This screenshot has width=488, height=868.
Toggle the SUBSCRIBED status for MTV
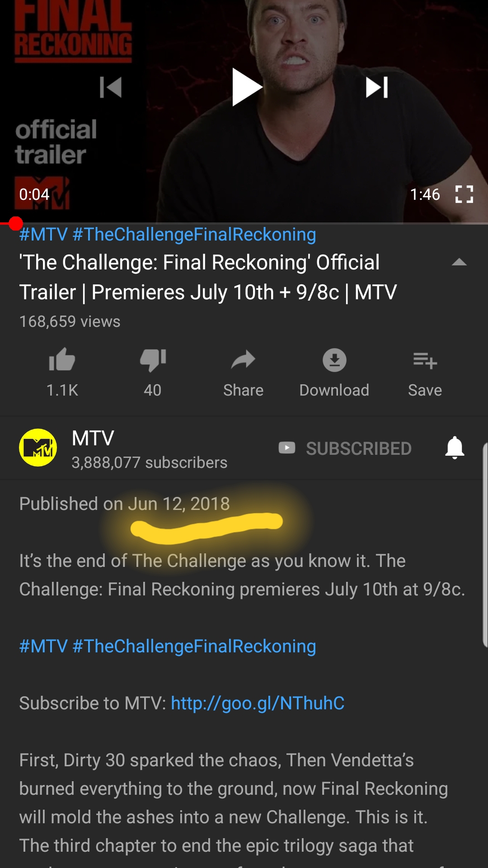point(345,448)
